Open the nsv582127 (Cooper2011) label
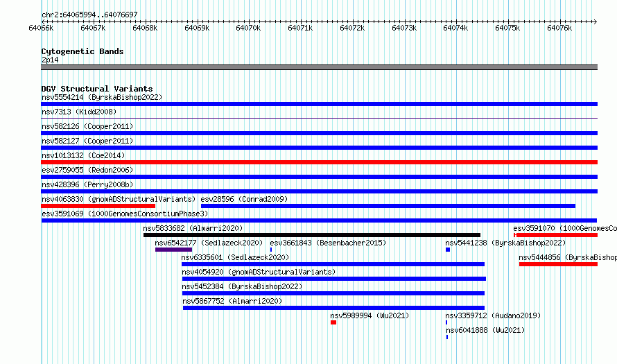The width and height of the screenshot is (617, 364). point(87,141)
